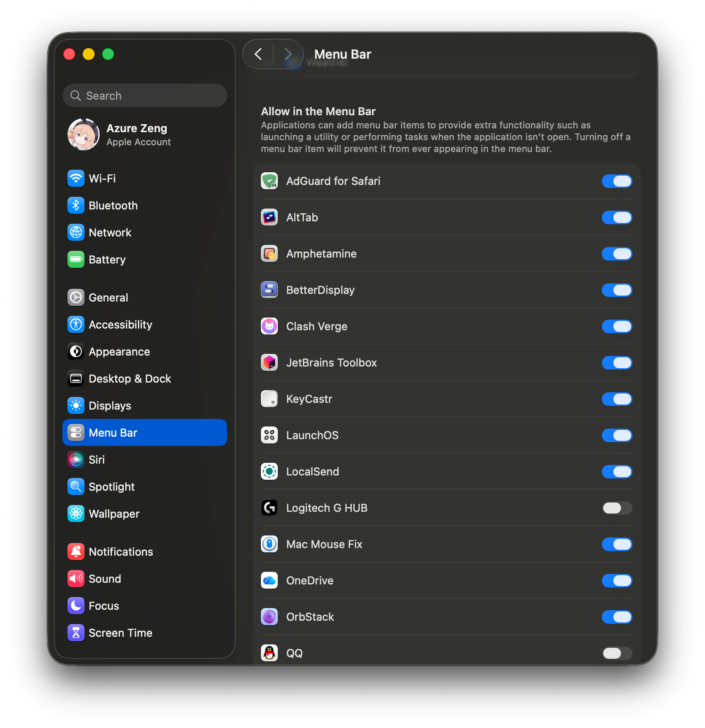705x728 pixels.
Task: Open Displays settings
Action: pos(145,406)
